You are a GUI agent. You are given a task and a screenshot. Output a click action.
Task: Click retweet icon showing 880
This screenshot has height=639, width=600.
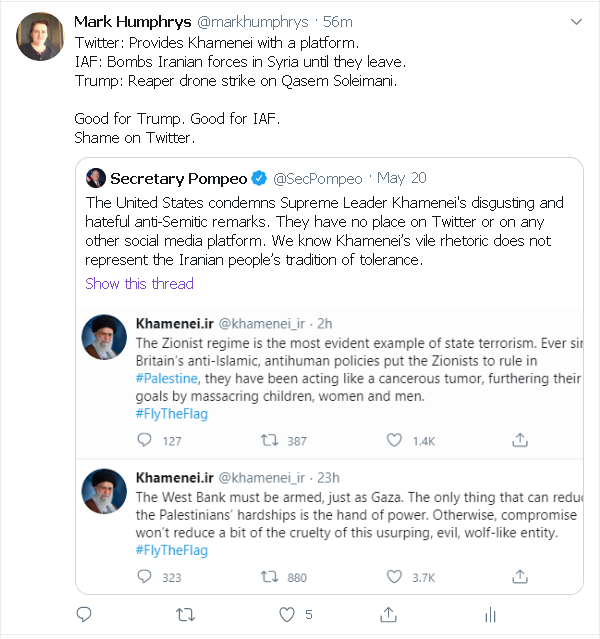coord(269,577)
